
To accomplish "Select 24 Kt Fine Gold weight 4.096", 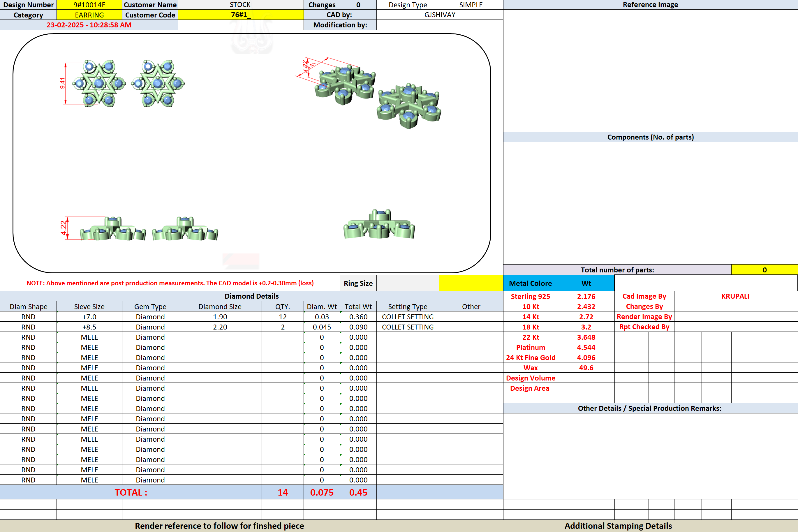I will (586, 357).
